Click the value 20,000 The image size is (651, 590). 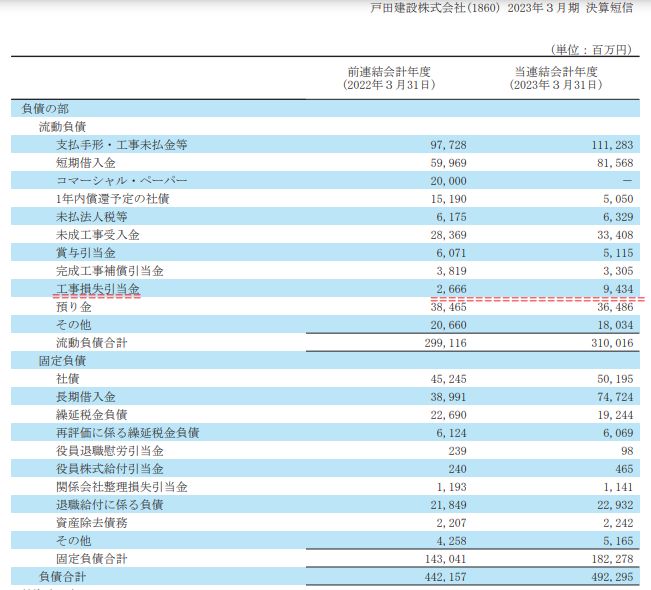(x=448, y=181)
